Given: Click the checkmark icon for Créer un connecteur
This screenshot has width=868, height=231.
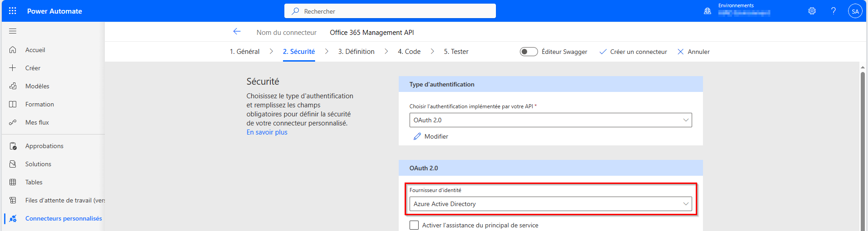Looking at the screenshot, I should pos(603,52).
